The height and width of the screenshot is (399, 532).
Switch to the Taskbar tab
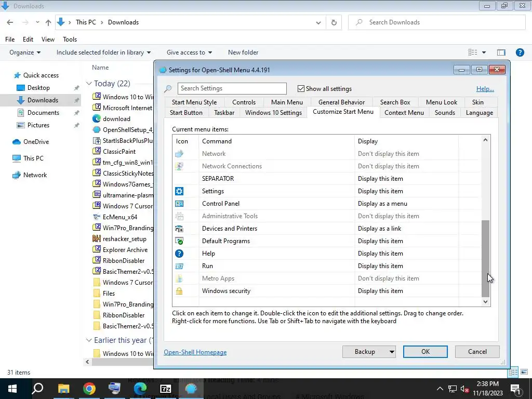click(x=224, y=113)
